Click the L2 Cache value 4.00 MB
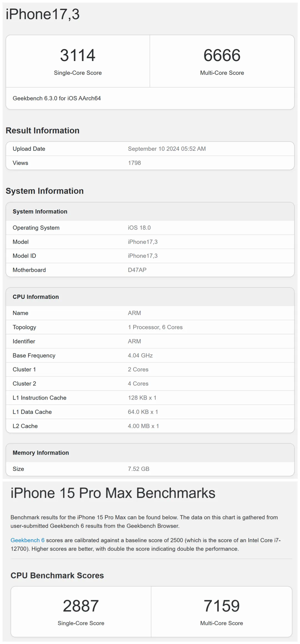 click(143, 426)
